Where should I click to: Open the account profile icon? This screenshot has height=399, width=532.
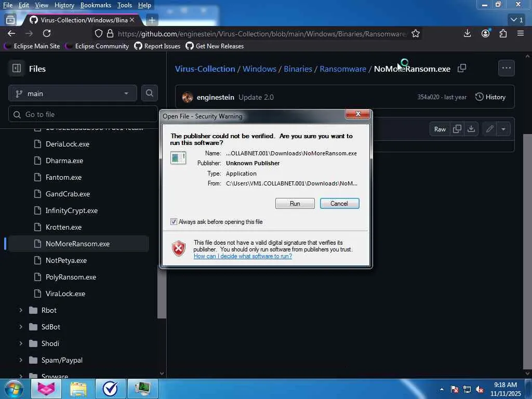[486, 33]
